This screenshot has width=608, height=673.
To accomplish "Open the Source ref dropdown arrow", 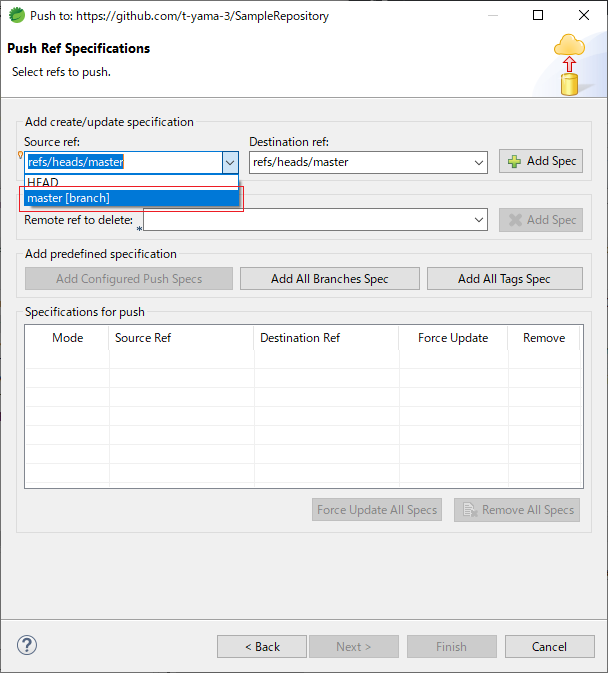I will click(x=230, y=162).
